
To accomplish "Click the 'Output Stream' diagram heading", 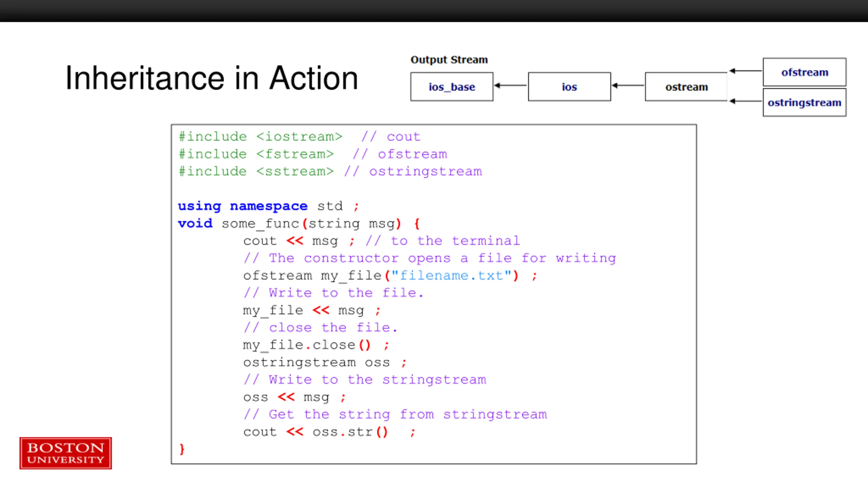I will point(449,60).
